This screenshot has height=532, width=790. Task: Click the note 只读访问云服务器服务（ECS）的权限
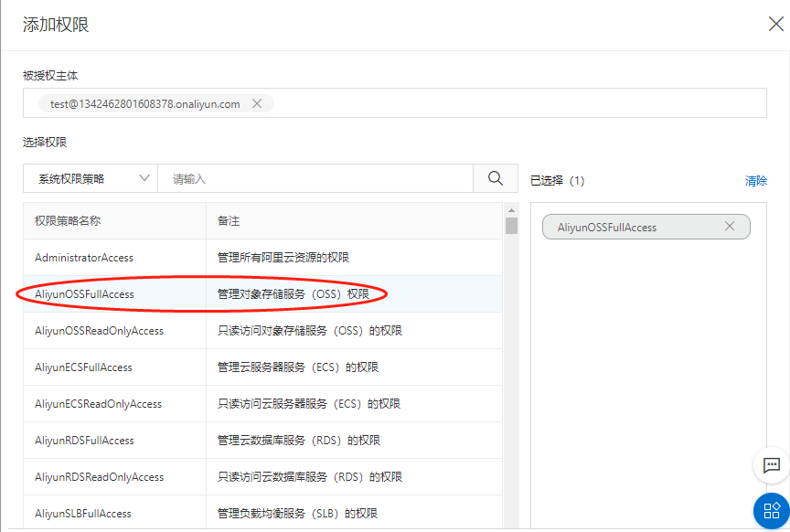tap(309, 403)
